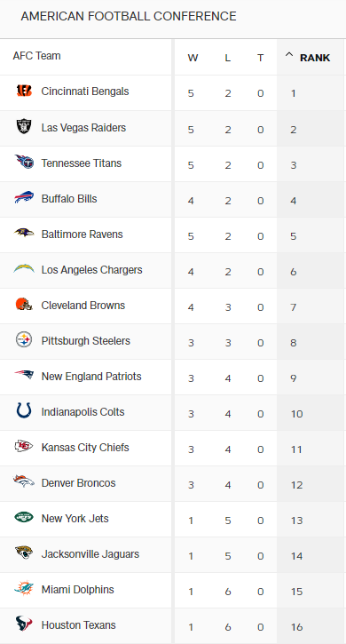346x644 pixels.
Task: Click the Miami Dolphins logo
Action: click(24, 588)
